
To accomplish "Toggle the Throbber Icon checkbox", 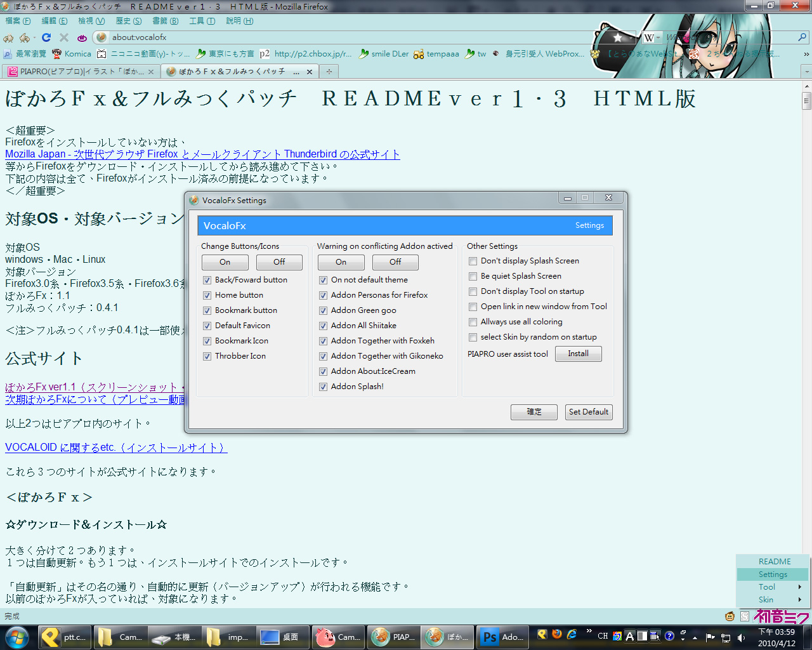I will point(207,356).
